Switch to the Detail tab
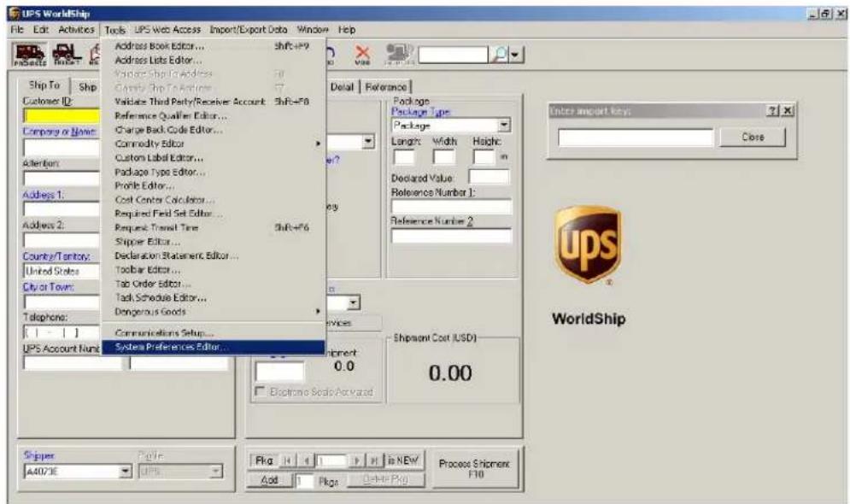This screenshot has width=850, height=504. pos(342,87)
